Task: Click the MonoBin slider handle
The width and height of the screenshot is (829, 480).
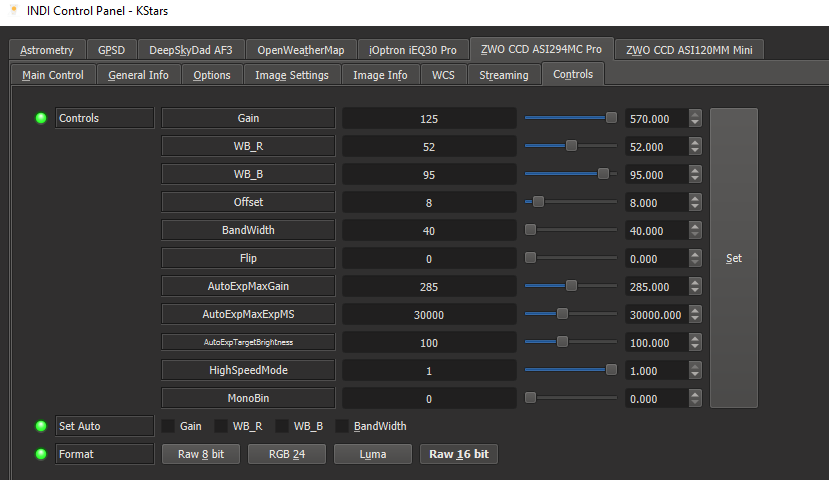Action: [x=530, y=398]
